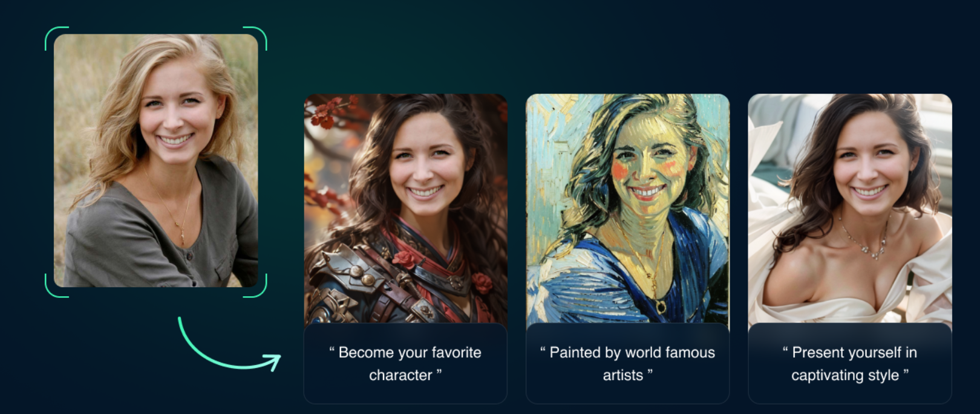
Task: Select the original blonde woman photo
Action: tap(156, 161)
